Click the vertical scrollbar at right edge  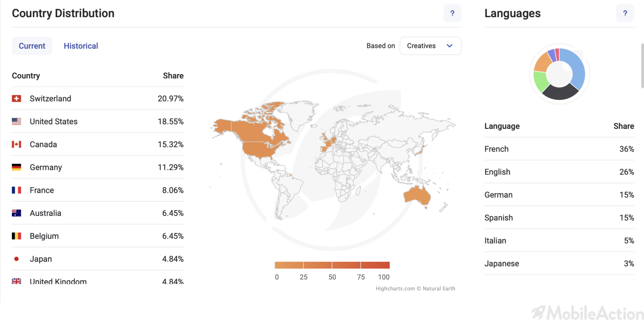(642, 66)
